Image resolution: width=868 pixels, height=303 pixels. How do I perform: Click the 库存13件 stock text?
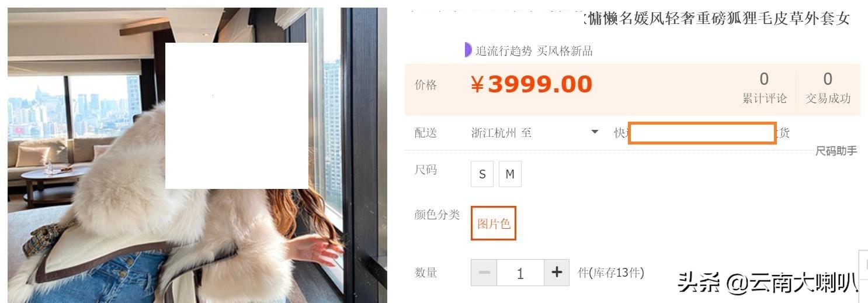click(x=611, y=273)
